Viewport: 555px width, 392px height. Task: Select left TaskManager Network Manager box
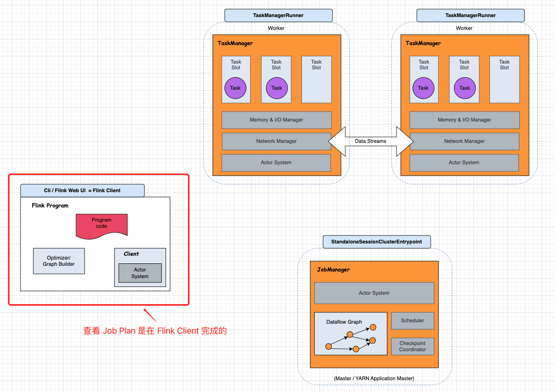(276, 141)
